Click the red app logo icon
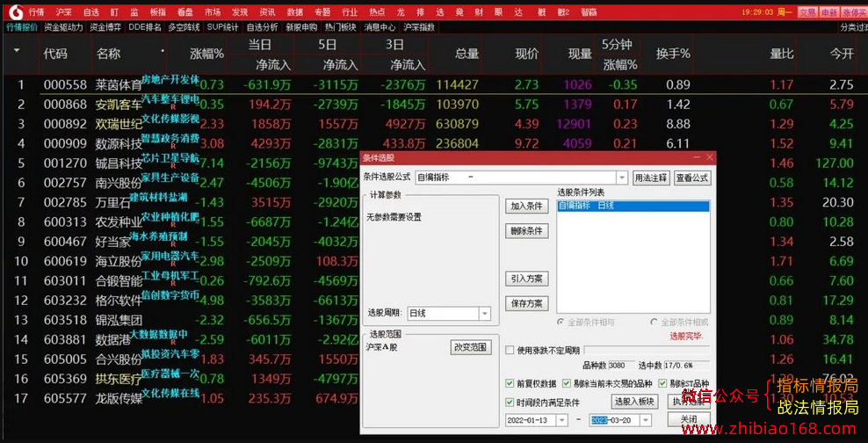Screen dimensions: 868x443 pyautogui.click(x=16, y=11)
